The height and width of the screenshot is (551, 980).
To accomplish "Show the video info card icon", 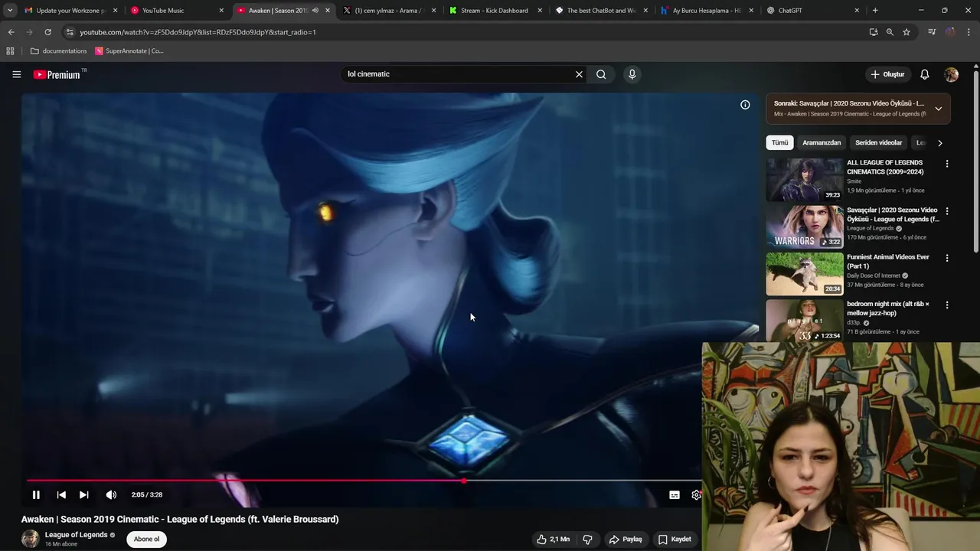I will 745,105.
